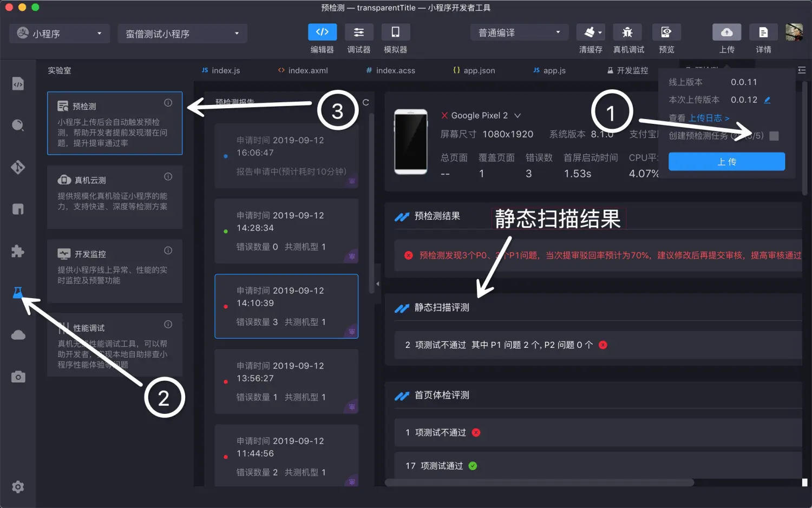Open the report requested at 13:56:27

[286, 381]
